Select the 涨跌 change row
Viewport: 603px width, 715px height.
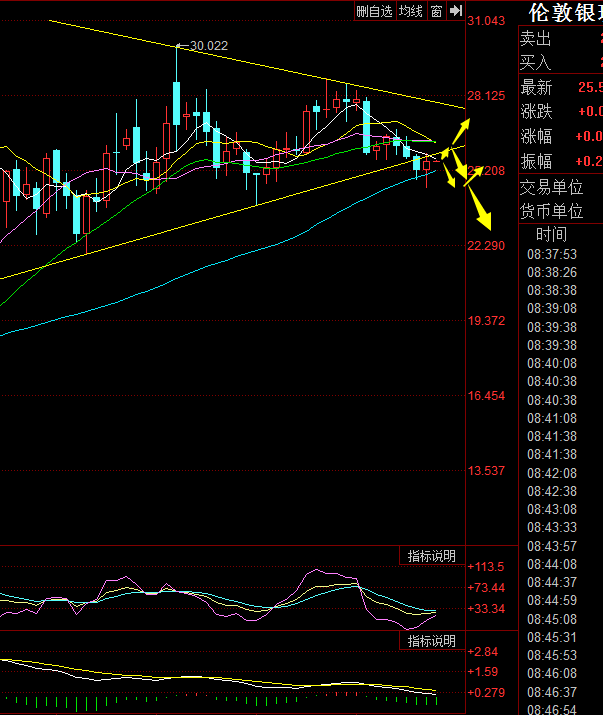pyautogui.click(x=561, y=112)
